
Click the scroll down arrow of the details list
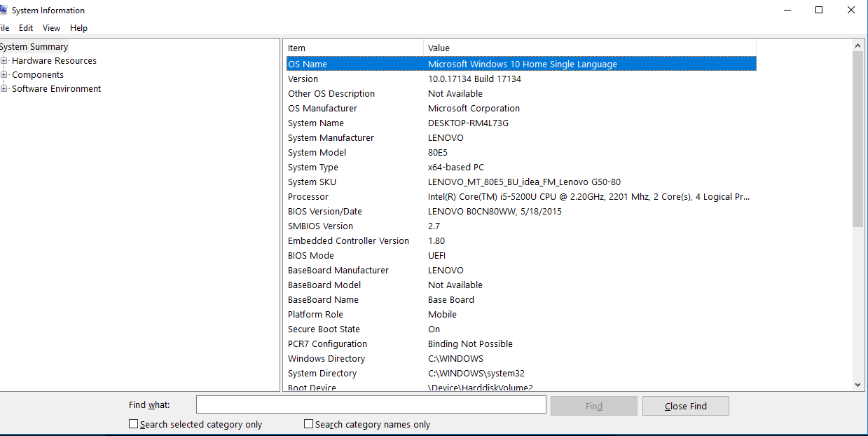858,385
